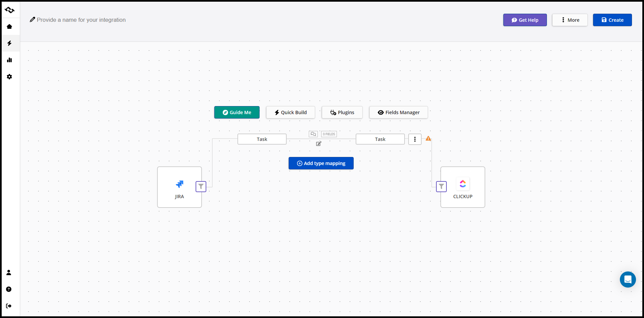
Task: Click the Add type mapping button
Action: [321, 163]
